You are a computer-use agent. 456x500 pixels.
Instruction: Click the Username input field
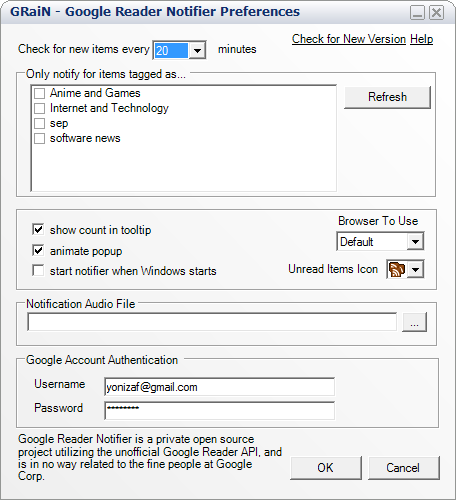click(219, 387)
